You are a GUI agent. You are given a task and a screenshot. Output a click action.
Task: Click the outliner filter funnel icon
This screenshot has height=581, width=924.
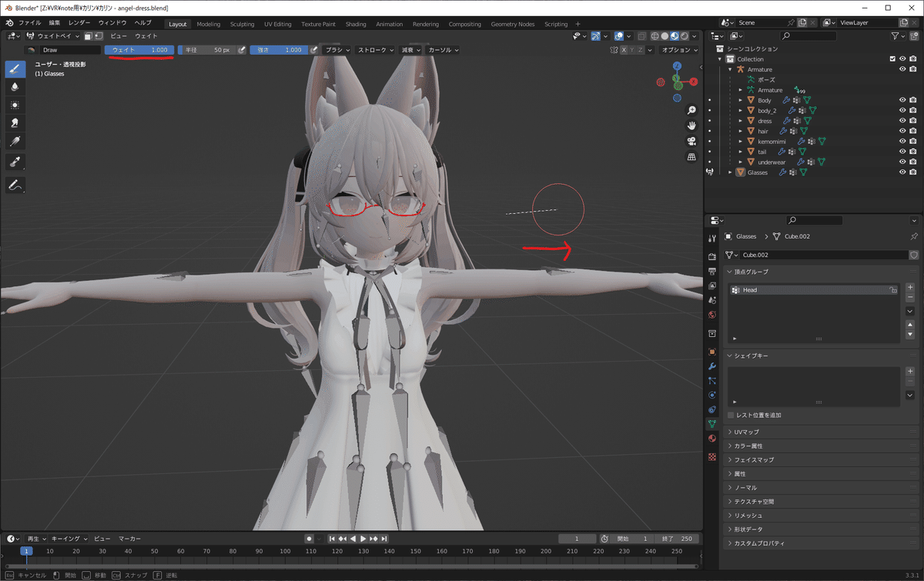894,36
